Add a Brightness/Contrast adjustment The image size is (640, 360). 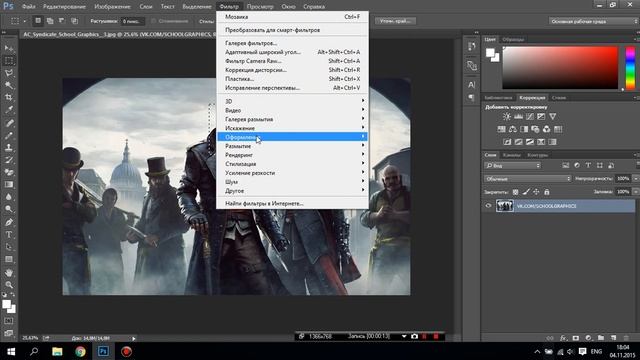pyautogui.click(x=507, y=116)
